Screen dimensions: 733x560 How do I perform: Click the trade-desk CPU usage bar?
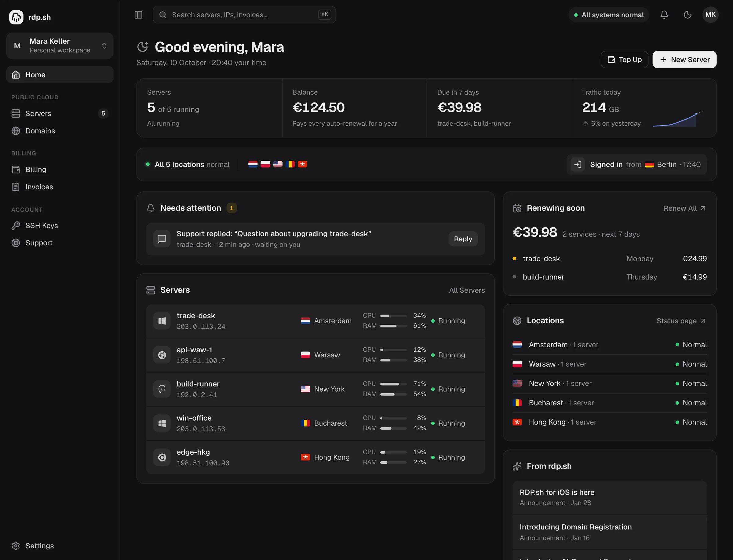[393, 316]
